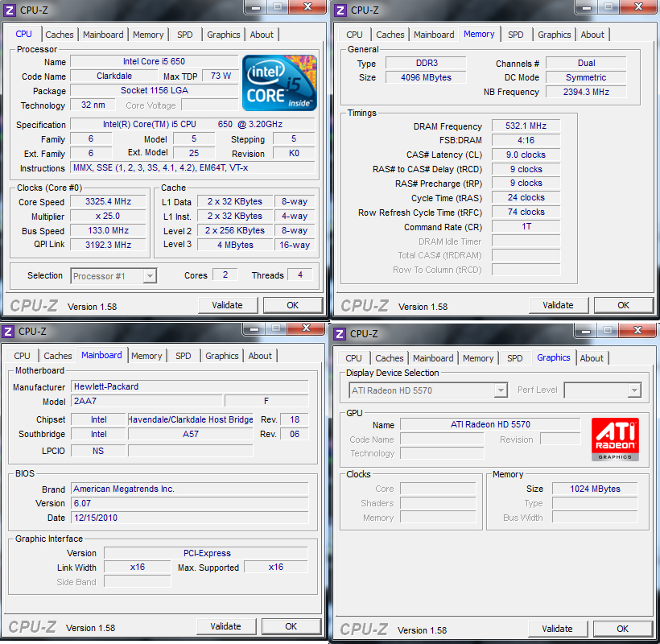Viewport: 660px width, 644px height.
Task: Click the Max TDP value 73 W
Action: (x=221, y=76)
